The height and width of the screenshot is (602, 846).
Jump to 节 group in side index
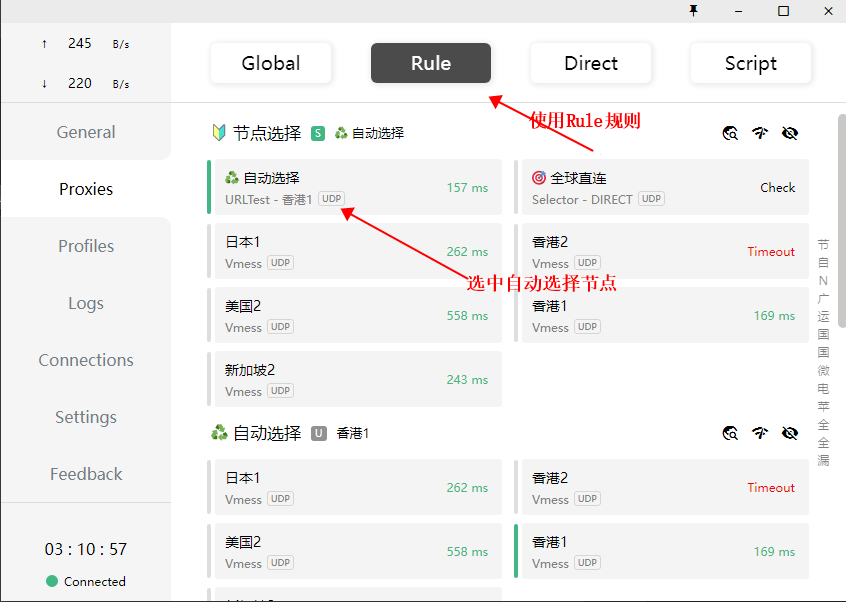pos(823,244)
